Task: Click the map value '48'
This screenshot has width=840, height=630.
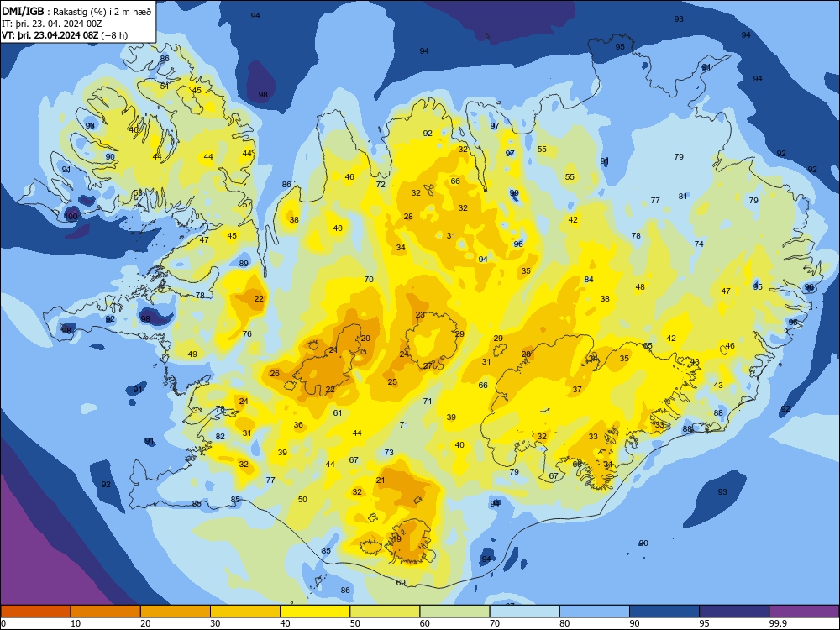Action: [639, 287]
